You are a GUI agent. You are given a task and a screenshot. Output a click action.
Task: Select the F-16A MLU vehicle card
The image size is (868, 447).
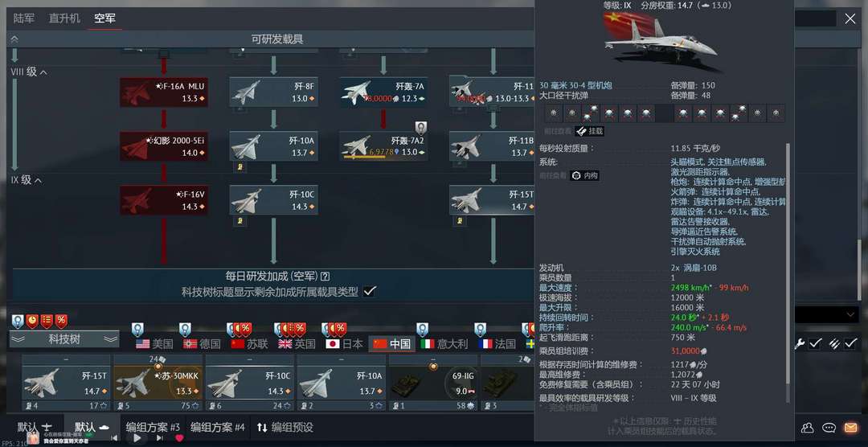coord(164,92)
